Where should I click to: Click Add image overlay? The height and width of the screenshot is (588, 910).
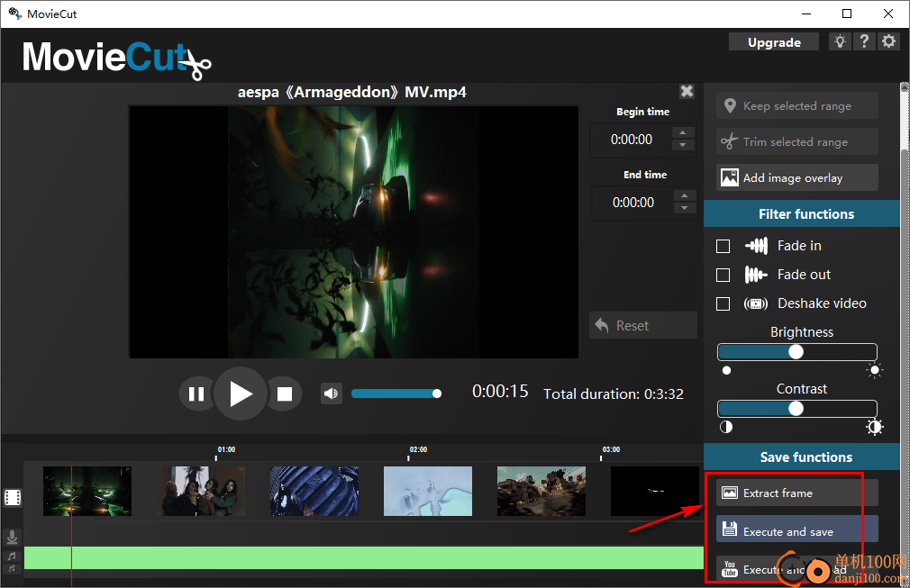tap(796, 177)
